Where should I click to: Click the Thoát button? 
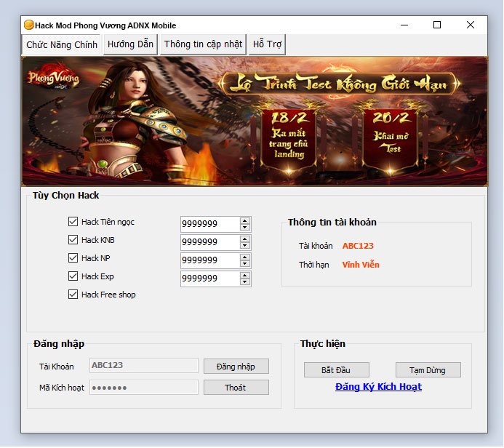[x=236, y=388]
